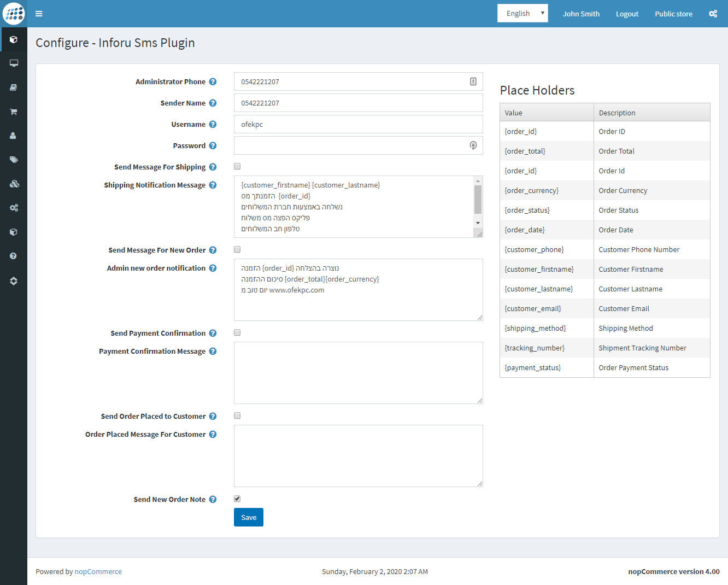Viewport: 728px width, 585px height.
Task: Open the settings gears icon in header
Action: pos(713,14)
